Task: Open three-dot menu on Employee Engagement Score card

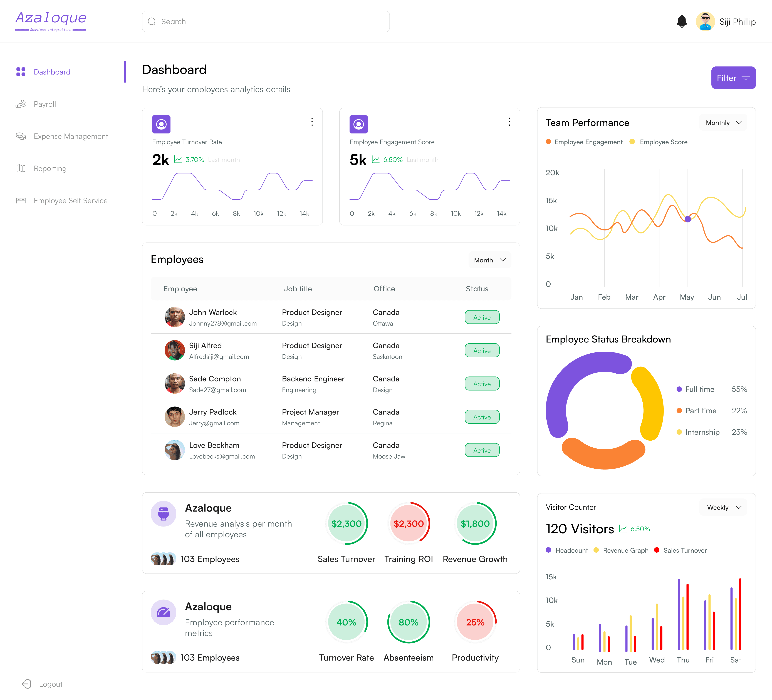Action: click(x=509, y=122)
